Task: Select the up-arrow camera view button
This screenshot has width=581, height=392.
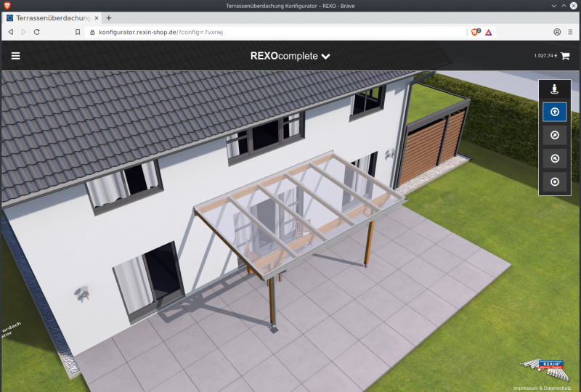Action: tap(555, 112)
